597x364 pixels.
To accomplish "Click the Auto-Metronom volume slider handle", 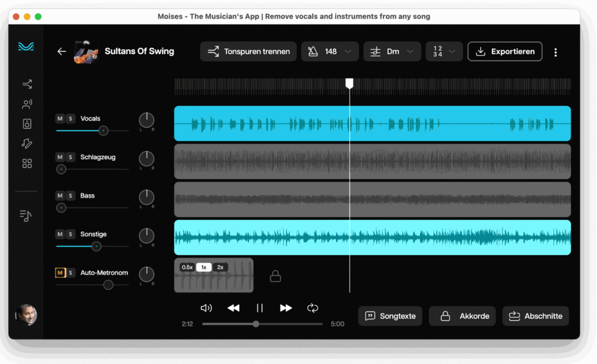I will pyautogui.click(x=108, y=285).
